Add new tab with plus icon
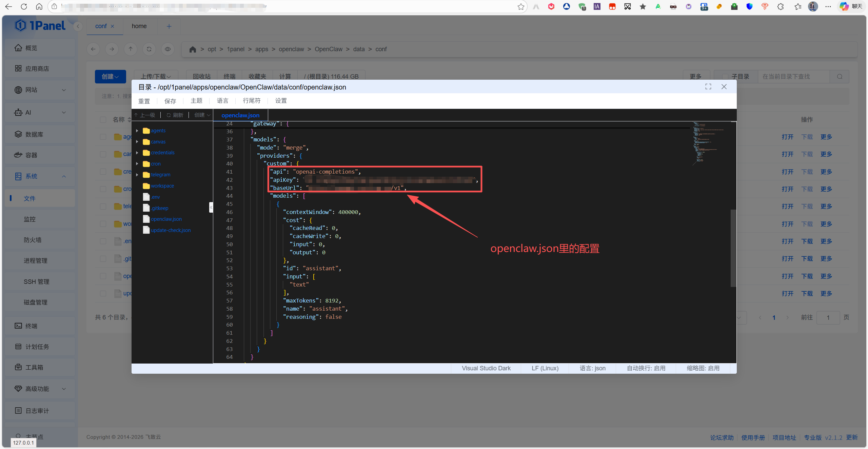868x449 pixels. (169, 26)
